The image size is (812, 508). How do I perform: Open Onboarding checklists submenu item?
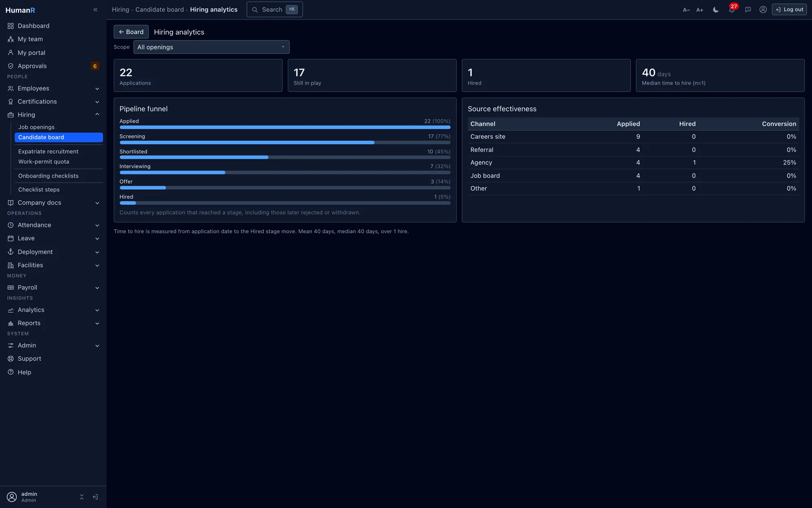58,176
